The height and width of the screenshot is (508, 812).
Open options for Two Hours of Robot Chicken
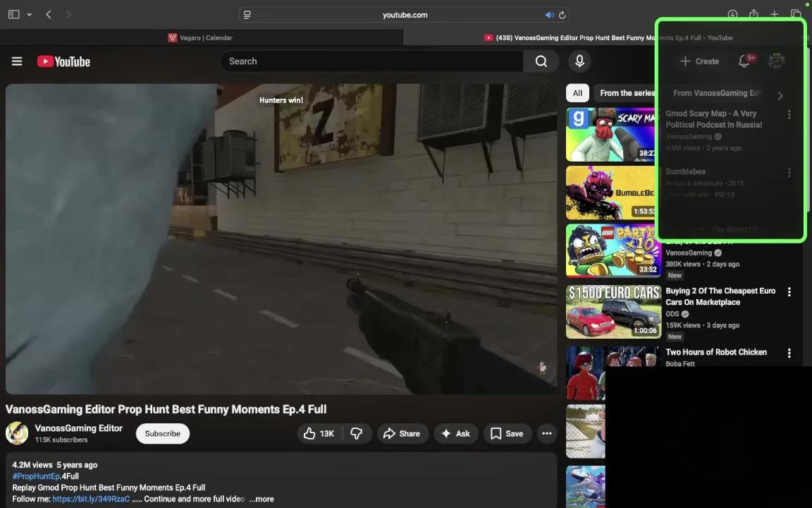point(789,353)
